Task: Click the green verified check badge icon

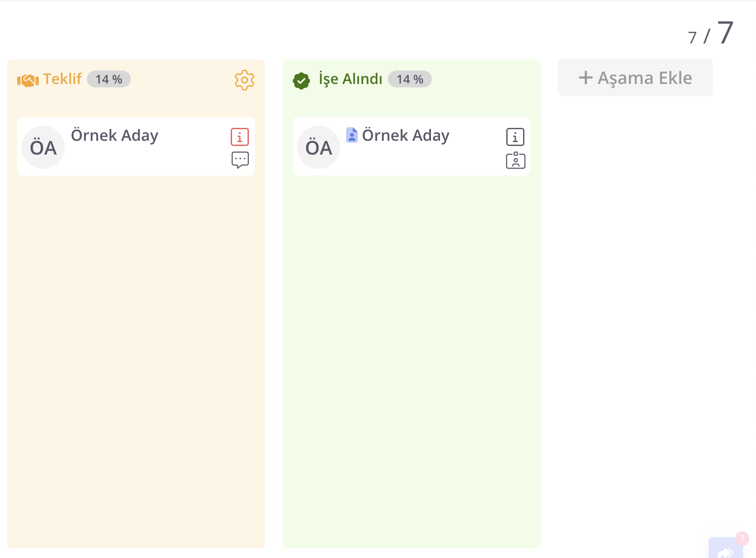Action: click(x=301, y=81)
